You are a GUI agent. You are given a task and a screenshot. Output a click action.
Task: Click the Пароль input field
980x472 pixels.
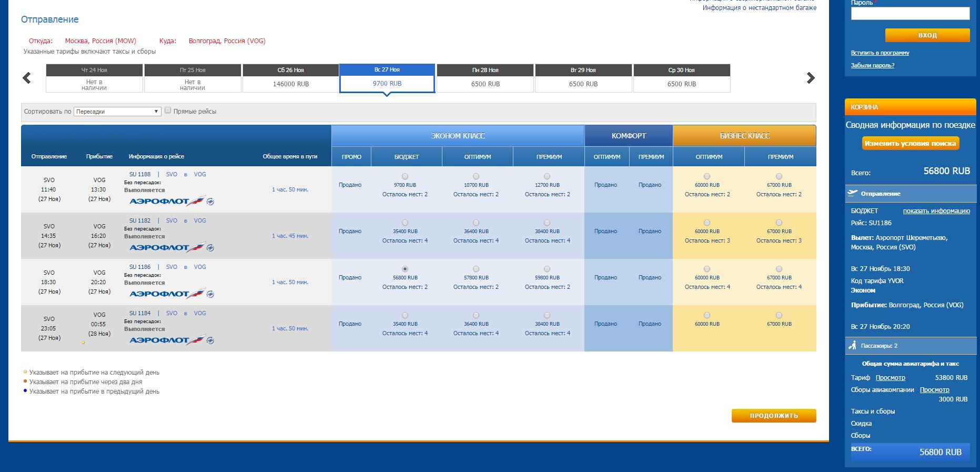(910, 14)
